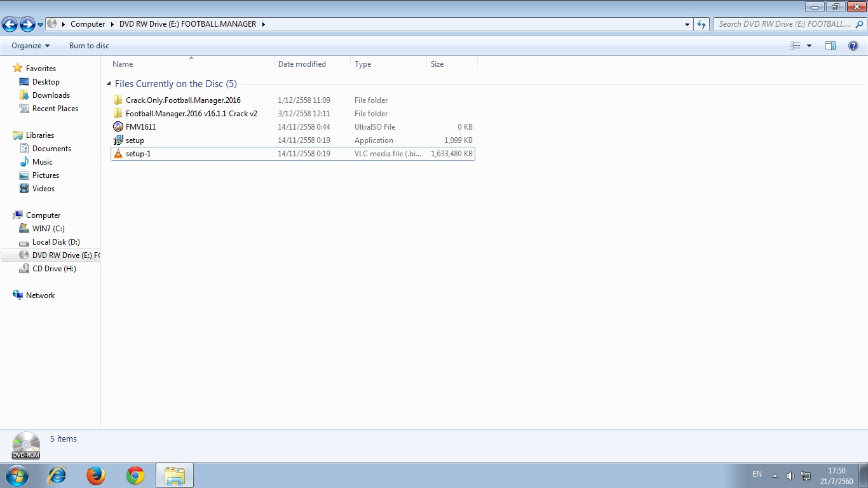Screen dimensions: 868x488
Task: Select the setup application icon
Action: (118, 140)
